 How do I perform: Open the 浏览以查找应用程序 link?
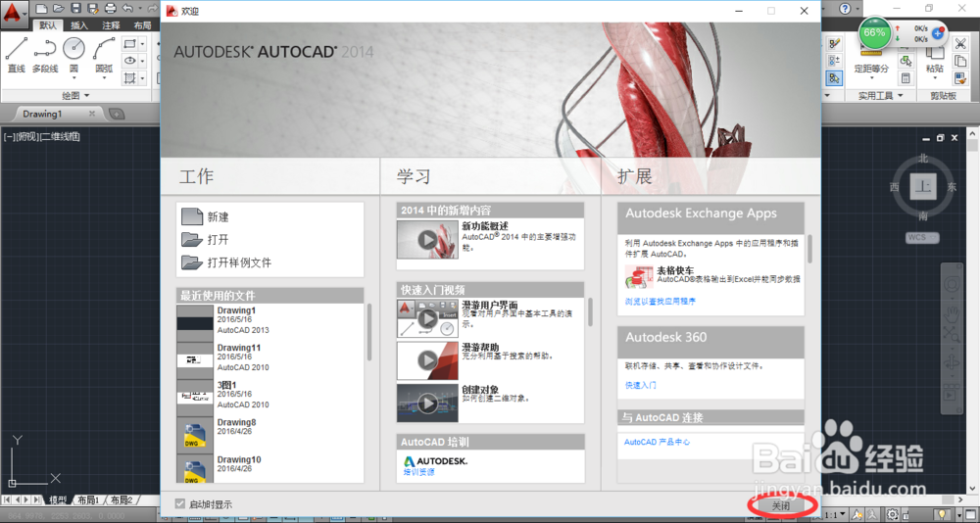660,302
